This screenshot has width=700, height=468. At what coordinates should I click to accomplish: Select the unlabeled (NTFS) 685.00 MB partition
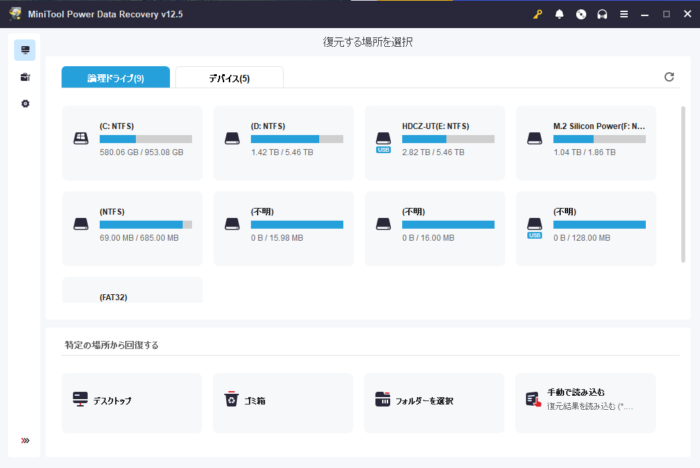132,229
